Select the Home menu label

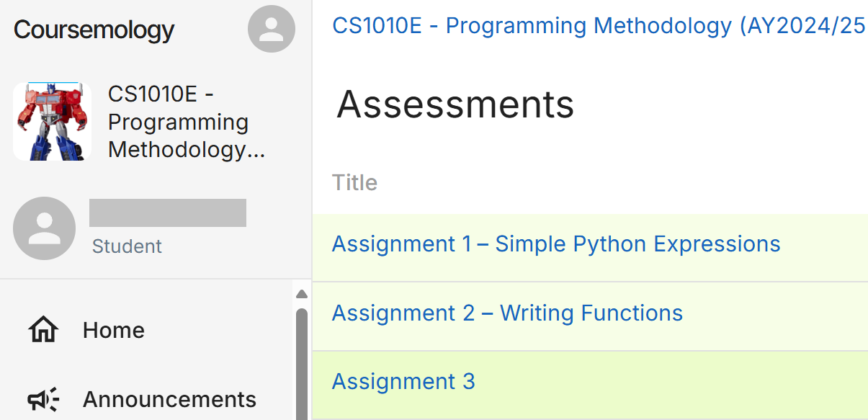[114, 330]
